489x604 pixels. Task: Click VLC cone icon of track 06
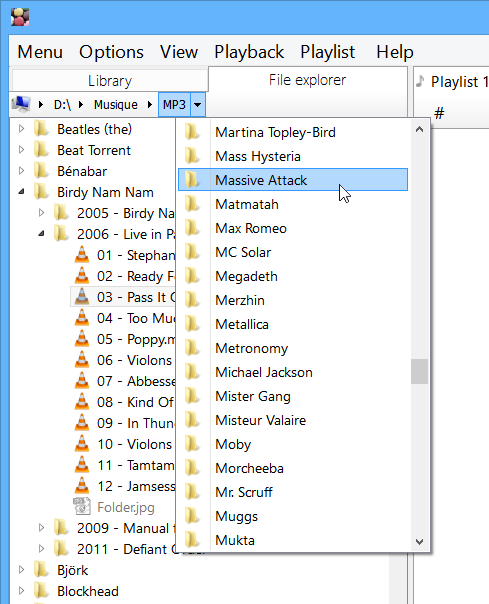pos(82,359)
